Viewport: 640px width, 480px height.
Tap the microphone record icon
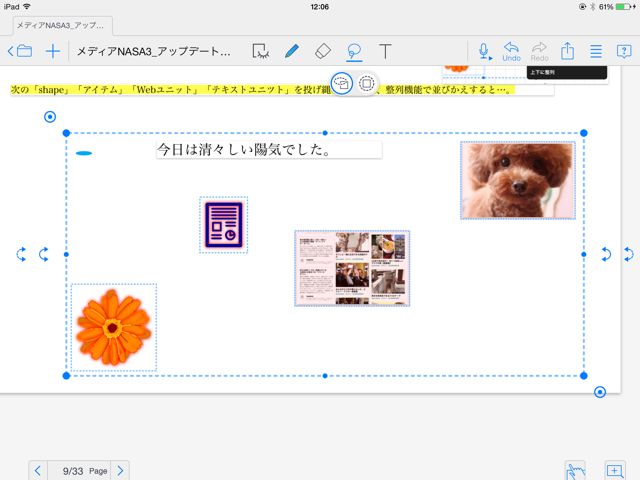pyautogui.click(x=484, y=51)
